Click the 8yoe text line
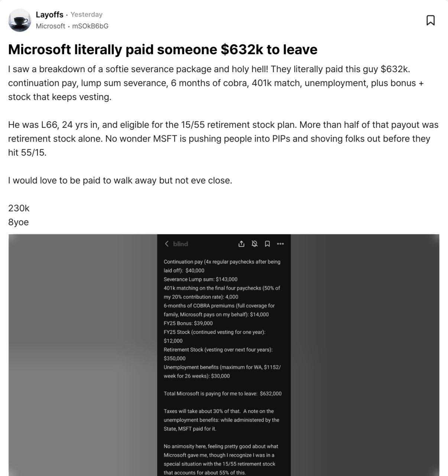This screenshot has height=476, width=448. 19,222
